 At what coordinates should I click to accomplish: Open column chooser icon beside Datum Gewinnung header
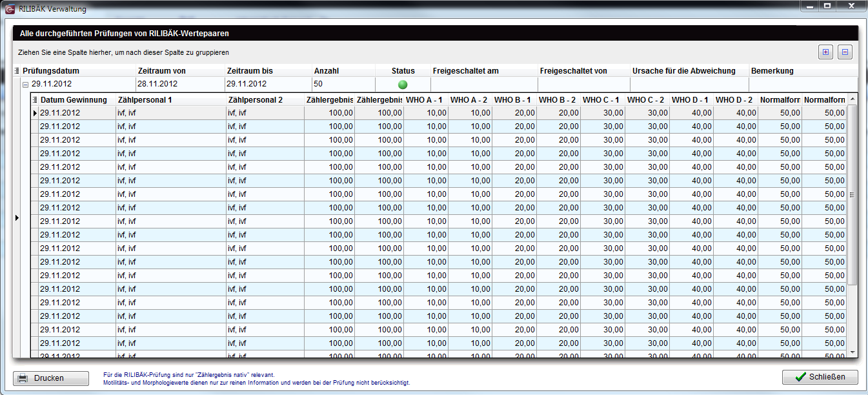(x=35, y=99)
